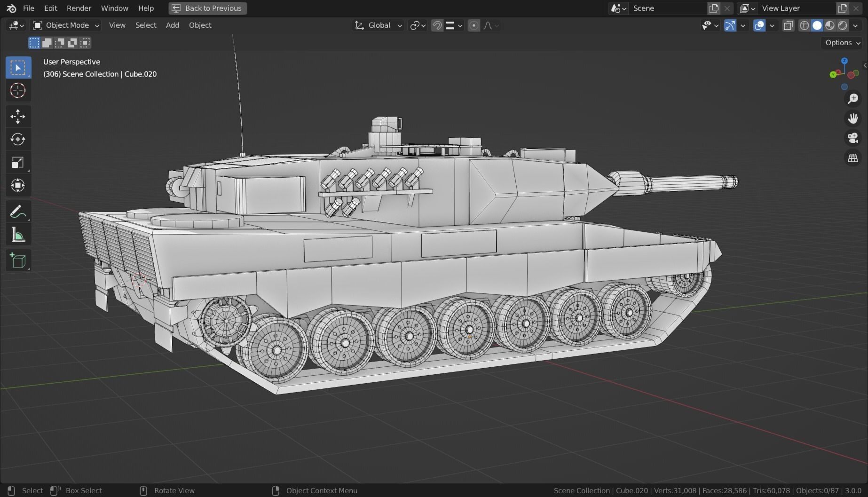Open the Edit menu

[50, 8]
